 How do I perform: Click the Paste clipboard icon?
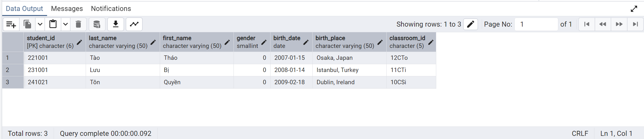pos(53,24)
